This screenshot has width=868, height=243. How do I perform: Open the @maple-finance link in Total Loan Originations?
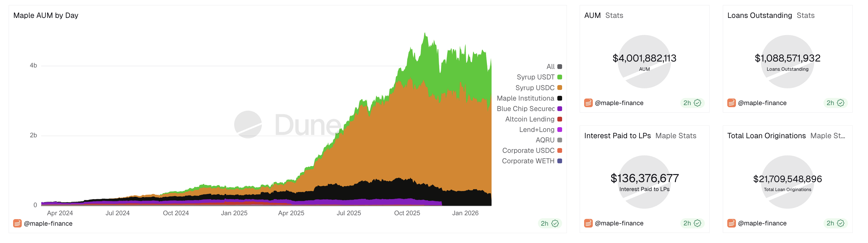pyautogui.click(x=762, y=223)
